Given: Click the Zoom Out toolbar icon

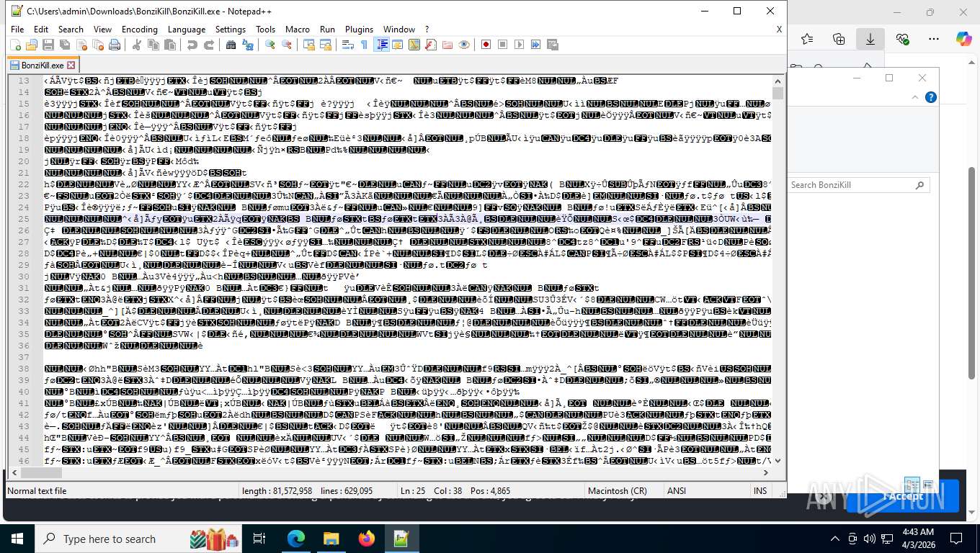Looking at the screenshot, I should click(287, 45).
